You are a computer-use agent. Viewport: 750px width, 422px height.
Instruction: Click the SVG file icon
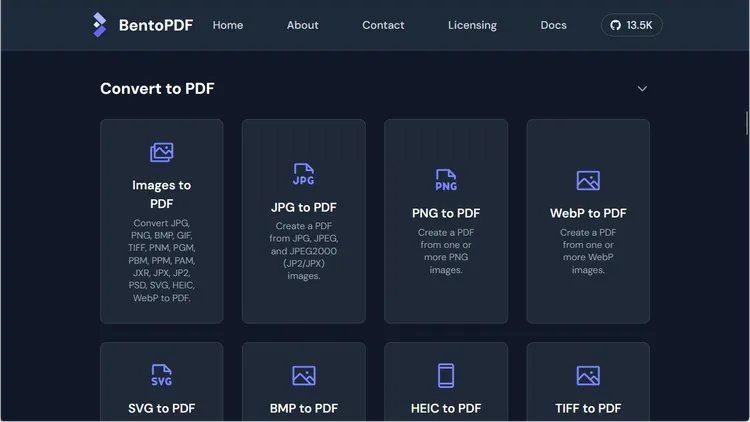162,375
